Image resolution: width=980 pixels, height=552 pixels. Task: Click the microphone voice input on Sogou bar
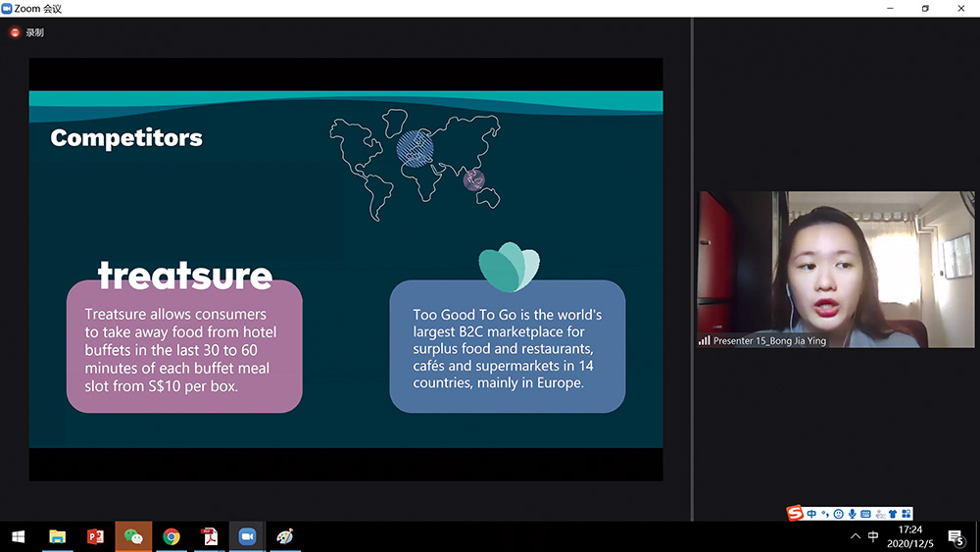pyautogui.click(x=852, y=514)
